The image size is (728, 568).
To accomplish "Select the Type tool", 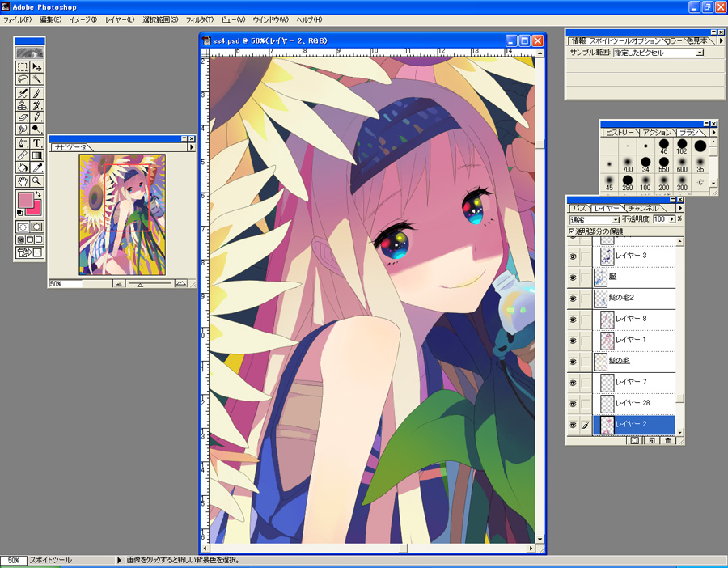I will pos(36,143).
